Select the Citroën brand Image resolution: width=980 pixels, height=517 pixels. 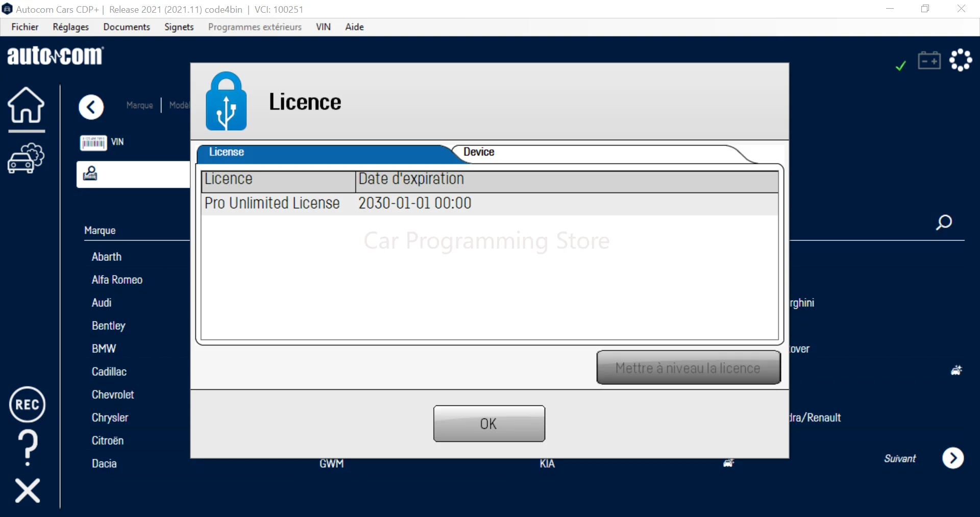click(108, 440)
